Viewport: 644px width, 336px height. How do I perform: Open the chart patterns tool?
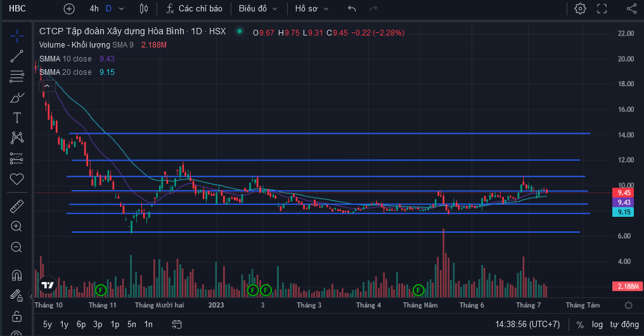pos(17,138)
